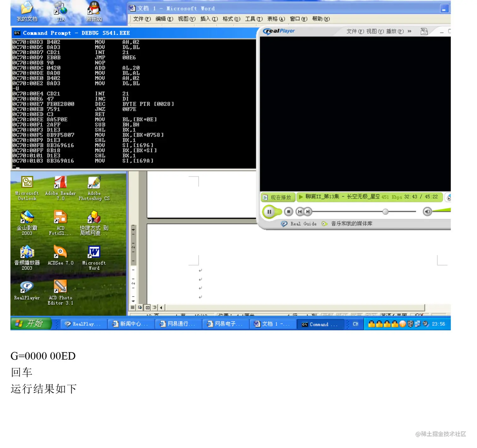This screenshot has height=448, width=477.
Task: Open 金山影霸 2003 desktop icon
Action: (27, 223)
